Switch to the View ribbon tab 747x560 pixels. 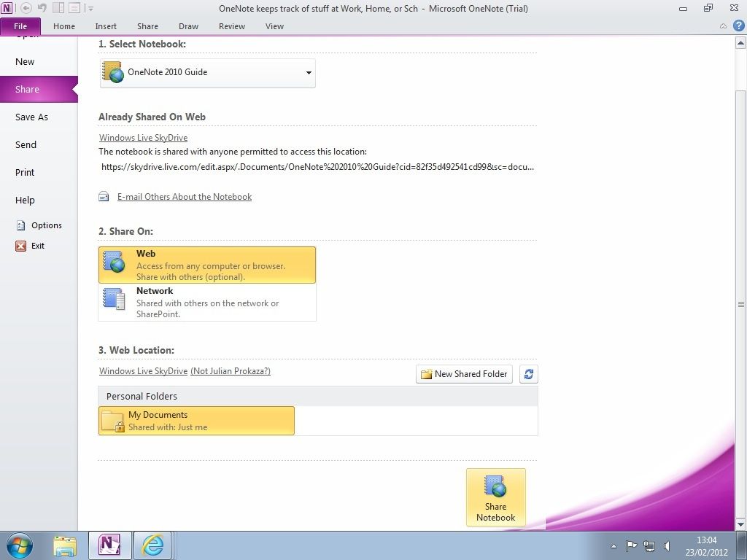pyautogui.click(x=274, y=26)
